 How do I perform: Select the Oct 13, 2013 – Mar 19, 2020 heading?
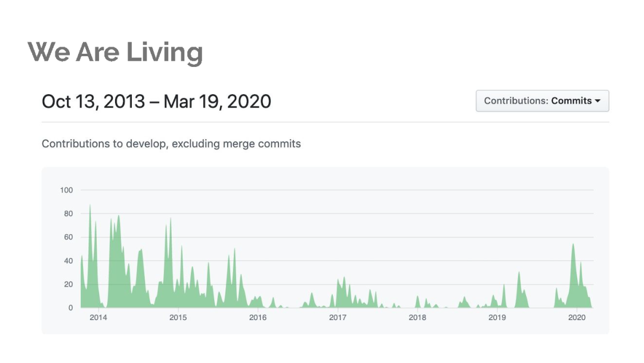[x=156, y=101]
